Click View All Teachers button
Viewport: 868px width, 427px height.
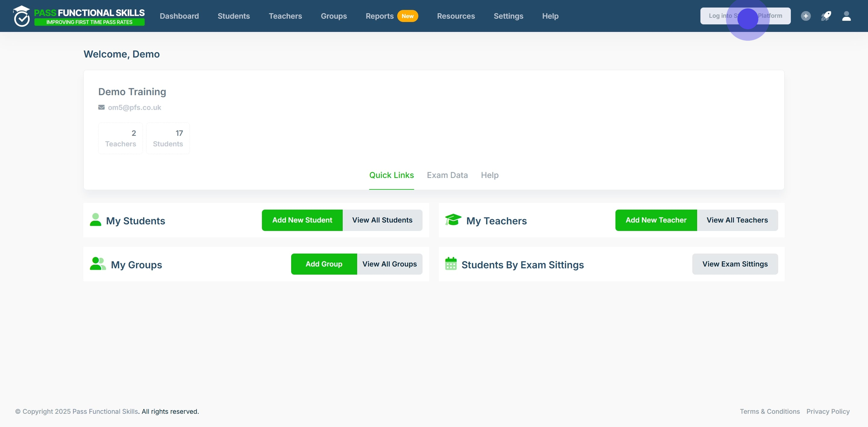point(737,220)
